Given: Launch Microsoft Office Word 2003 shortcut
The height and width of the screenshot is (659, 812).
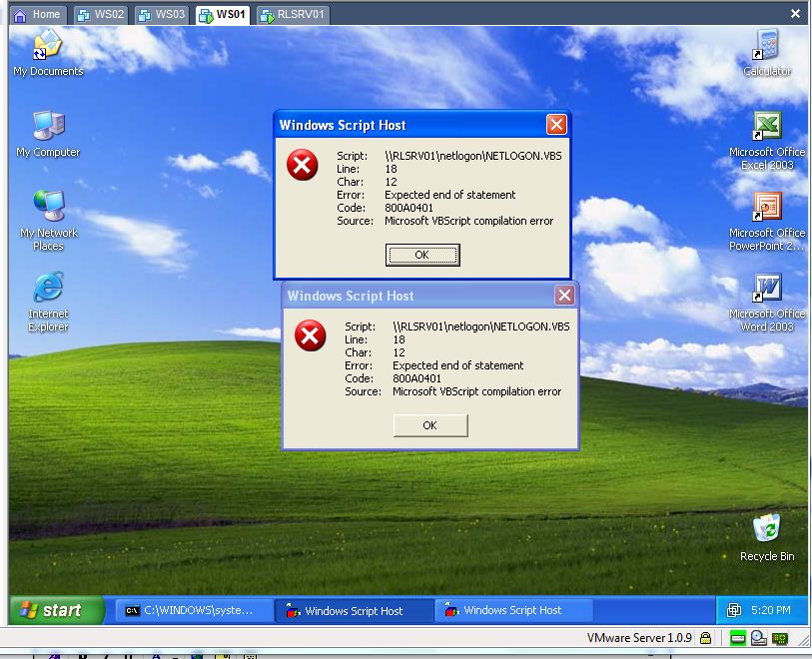Looking at the screenshot, I should tap(767, 303).
